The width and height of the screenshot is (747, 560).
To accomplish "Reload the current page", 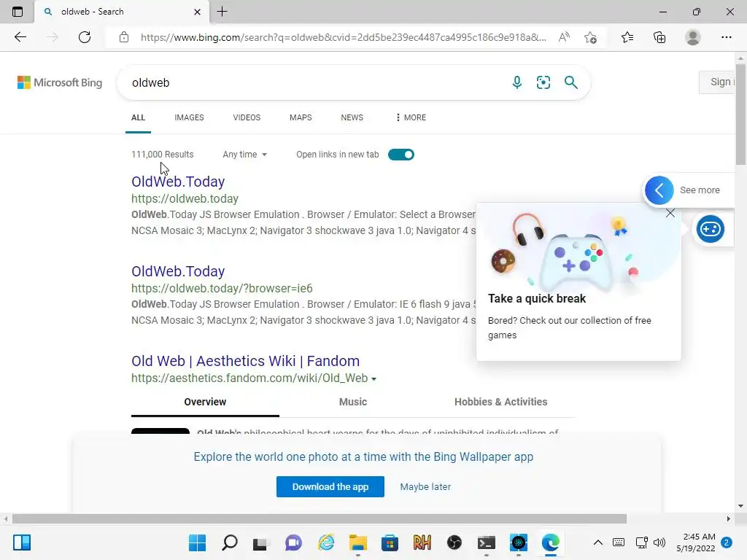I will point(85,37).
